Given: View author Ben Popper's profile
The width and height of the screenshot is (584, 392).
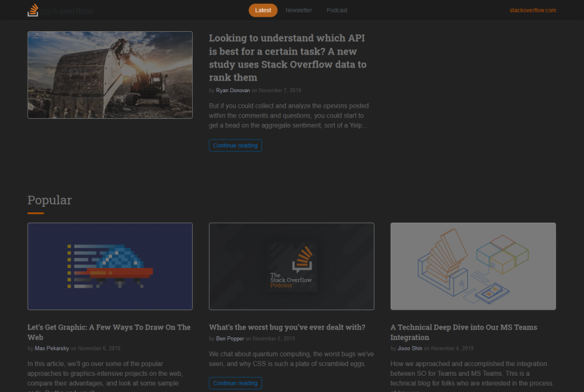Looking at the screenshot, I should (x=230, y=339).
